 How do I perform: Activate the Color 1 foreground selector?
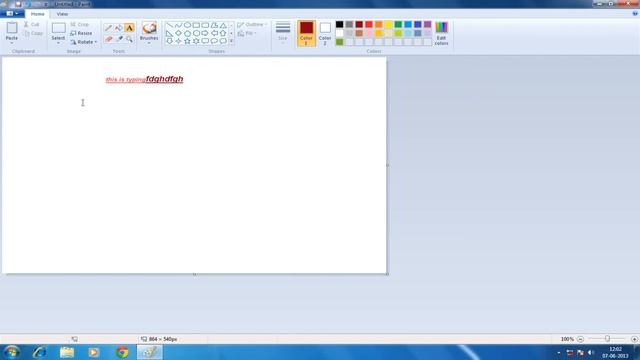(x=306, y=33)
